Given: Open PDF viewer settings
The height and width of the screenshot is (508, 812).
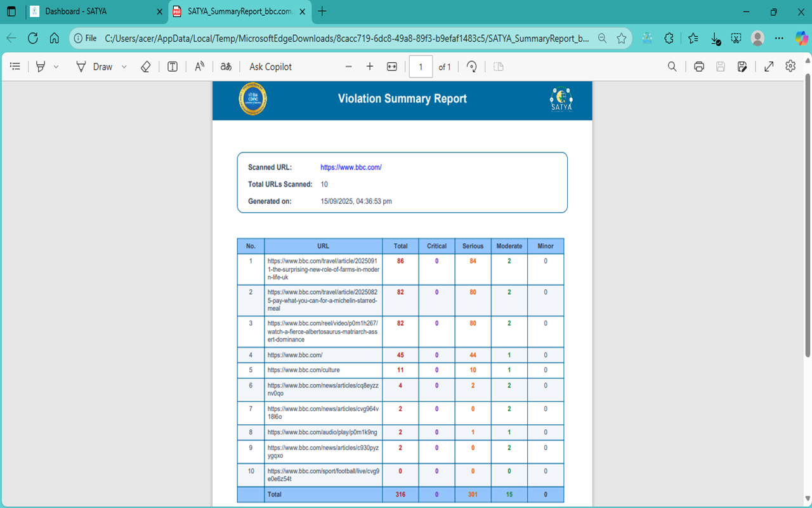Looking at the screenshot, I should (790, 67).
